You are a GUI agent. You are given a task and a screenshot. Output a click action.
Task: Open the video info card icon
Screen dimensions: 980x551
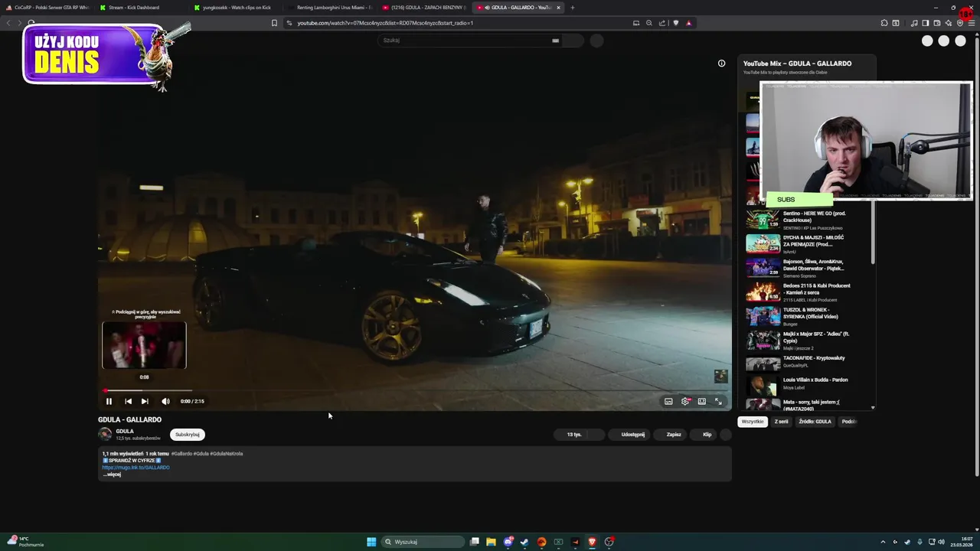point(721,64)
